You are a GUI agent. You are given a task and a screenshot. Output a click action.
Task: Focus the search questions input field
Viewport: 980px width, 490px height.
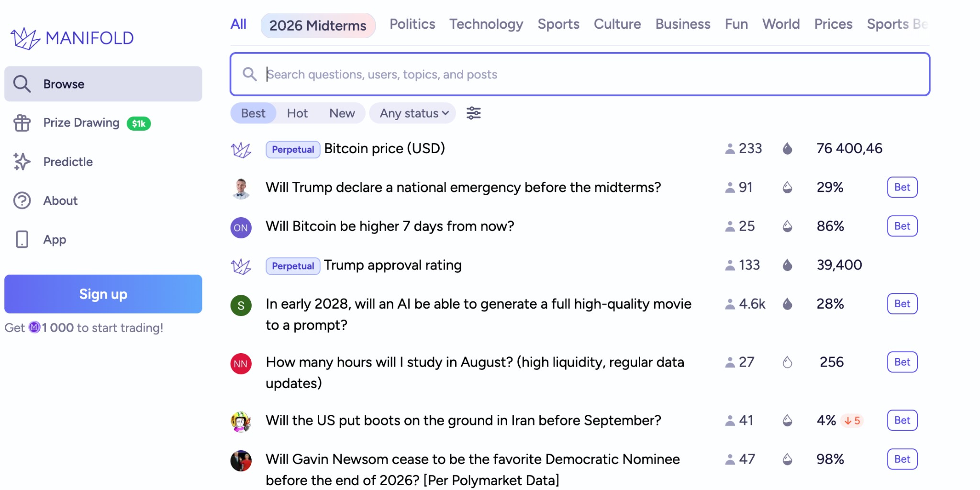point(580,74)
